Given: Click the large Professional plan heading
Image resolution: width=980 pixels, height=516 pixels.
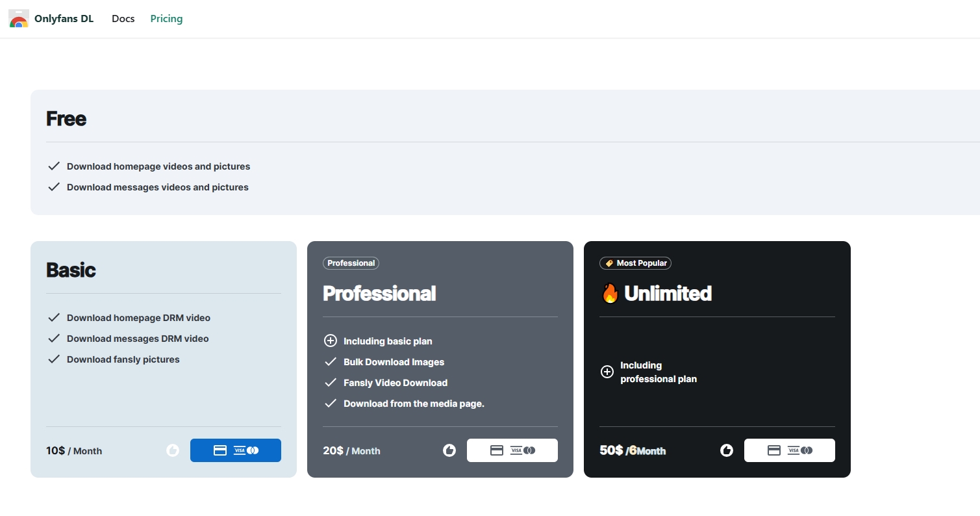Looking at the screenshot, I should [379, 294].
